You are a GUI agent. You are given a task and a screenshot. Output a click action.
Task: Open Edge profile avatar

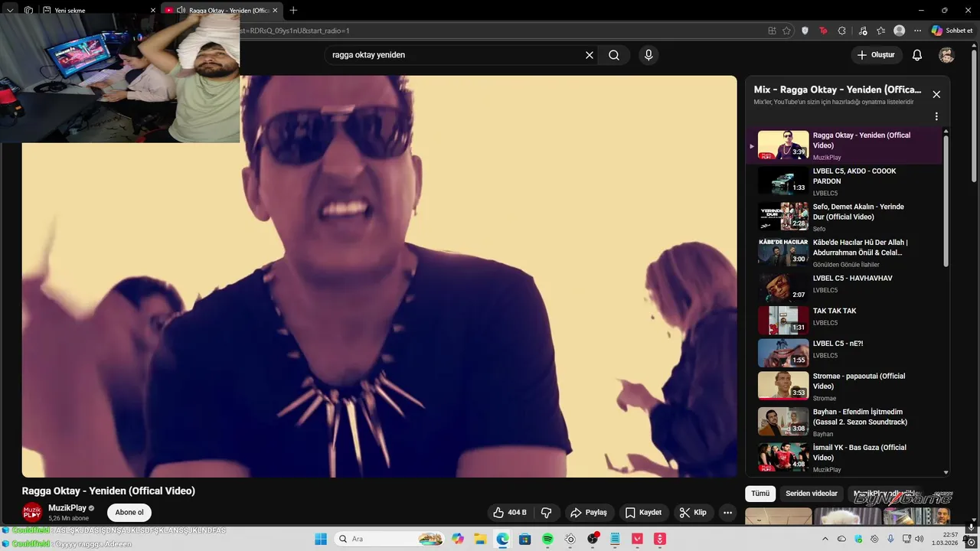(900, 31)
